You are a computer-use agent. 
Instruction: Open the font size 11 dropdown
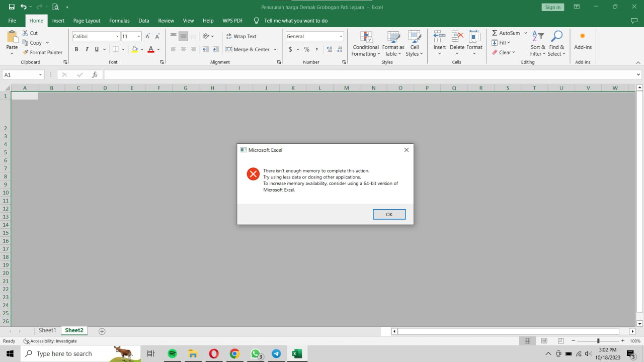click(139, 36)
